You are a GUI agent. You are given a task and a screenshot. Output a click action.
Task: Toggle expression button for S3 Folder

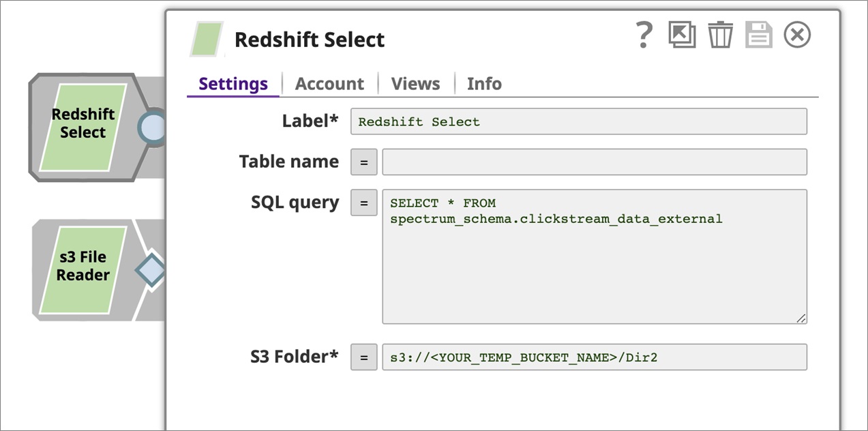pyautogui.click(x=363, y=357)
